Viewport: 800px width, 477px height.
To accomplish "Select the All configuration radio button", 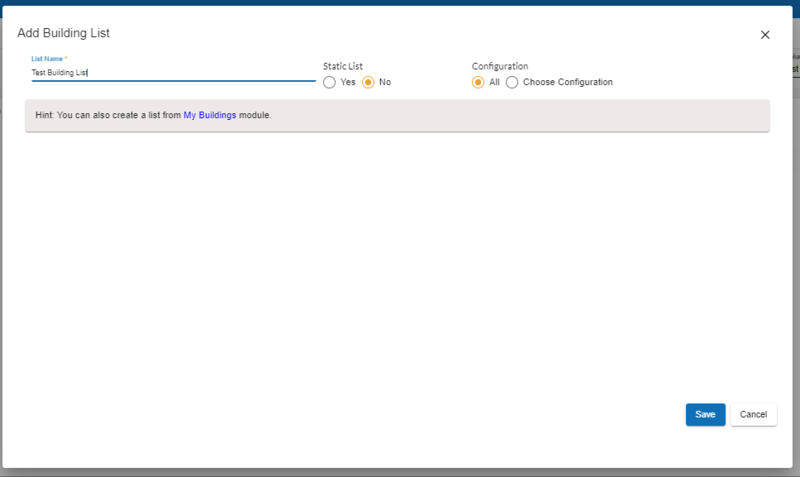I will [x=478, y=82].
